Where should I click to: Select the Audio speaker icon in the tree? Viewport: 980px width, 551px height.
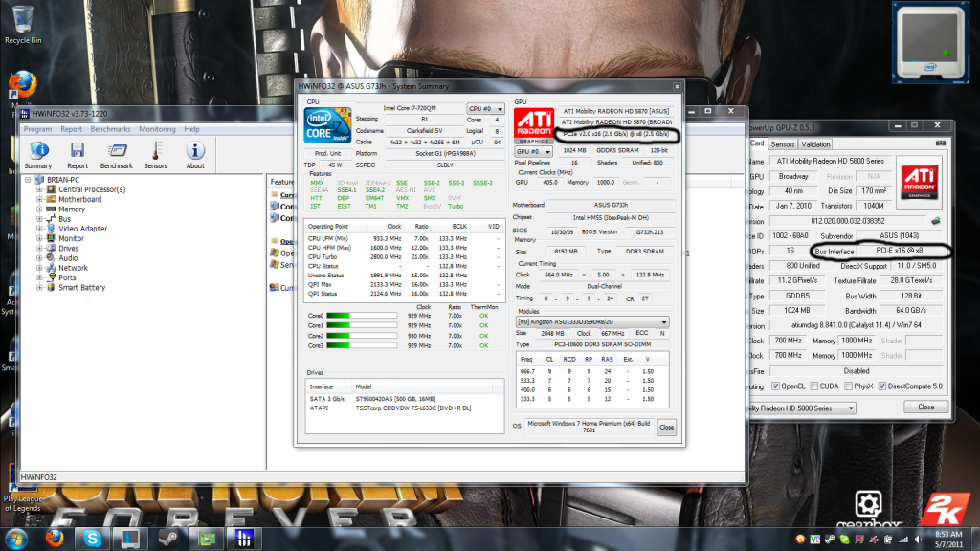pyautogui.click(x=52, y=258)
